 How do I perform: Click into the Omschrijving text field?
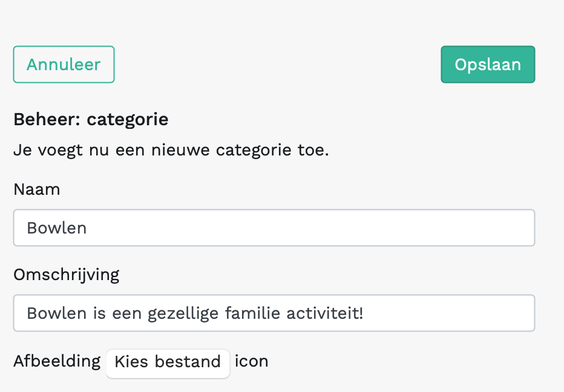pos(274,313)
